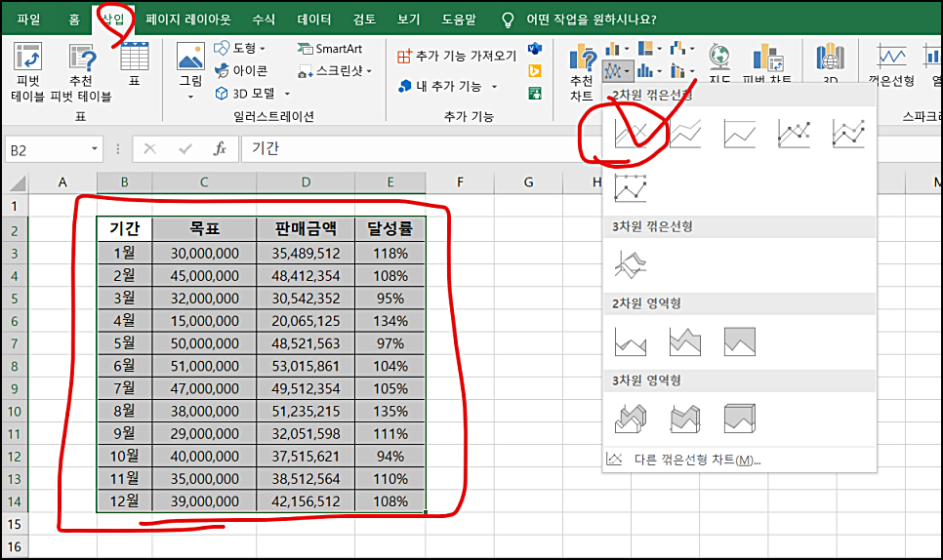Open the 파일 tab

(28, 20)
